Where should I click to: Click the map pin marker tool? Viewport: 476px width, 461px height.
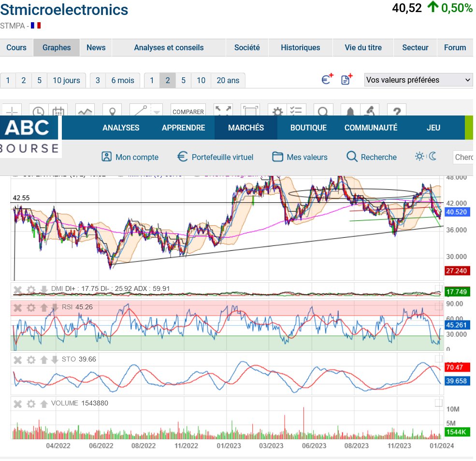coord(112,111)
